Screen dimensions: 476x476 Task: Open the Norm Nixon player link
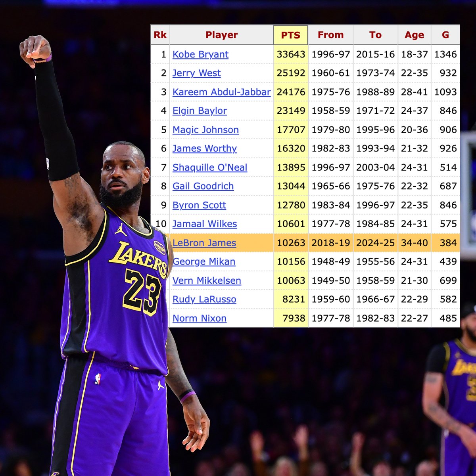[x=200, y=318]
